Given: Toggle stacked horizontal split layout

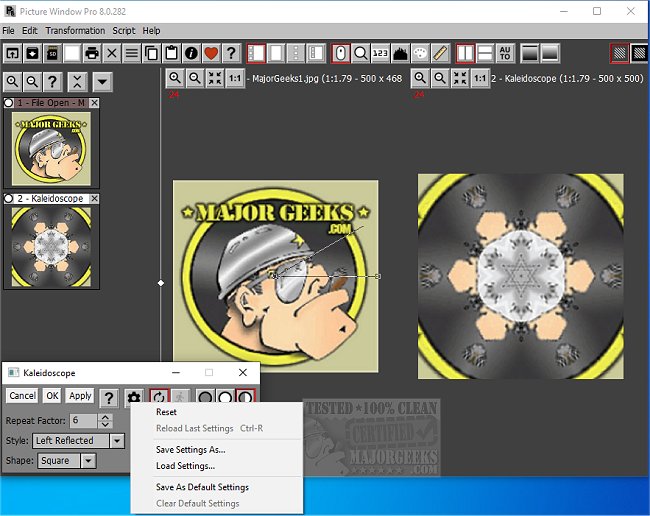Looking at the screenshot, I should [485, 53].
